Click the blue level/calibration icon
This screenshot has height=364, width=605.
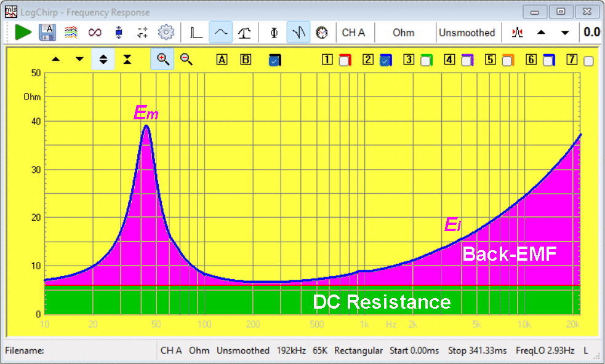pos(119,33)
